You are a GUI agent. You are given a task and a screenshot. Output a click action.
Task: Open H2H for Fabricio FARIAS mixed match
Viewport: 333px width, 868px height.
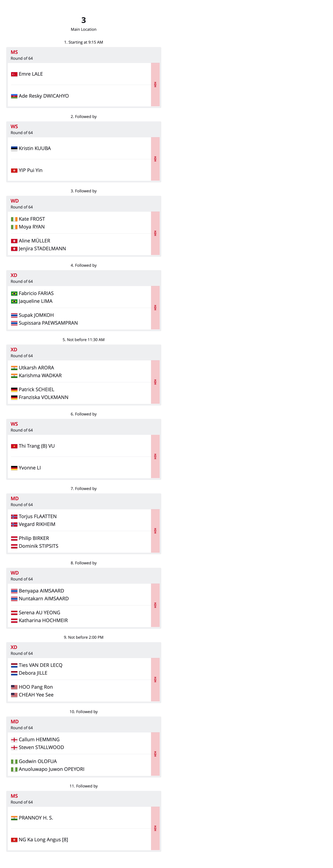[x=155, y=308]
